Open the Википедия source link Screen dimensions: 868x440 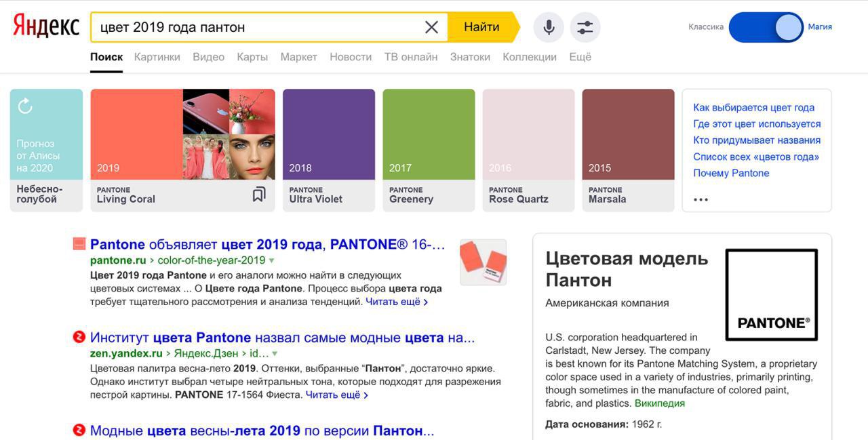pyautogui.click(x=660, y=403)
